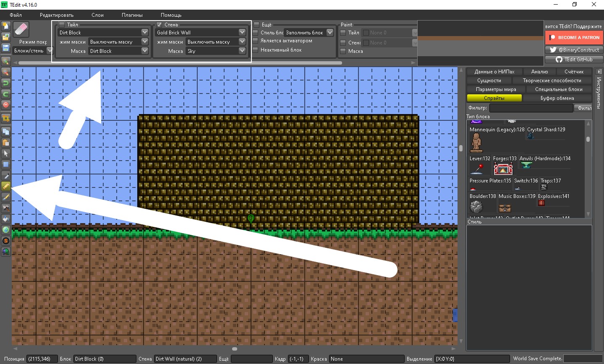The image size is (604, 364).
Task: Click the sprite list vertical scrollbar thumb
Action: (x=588, y=139)
